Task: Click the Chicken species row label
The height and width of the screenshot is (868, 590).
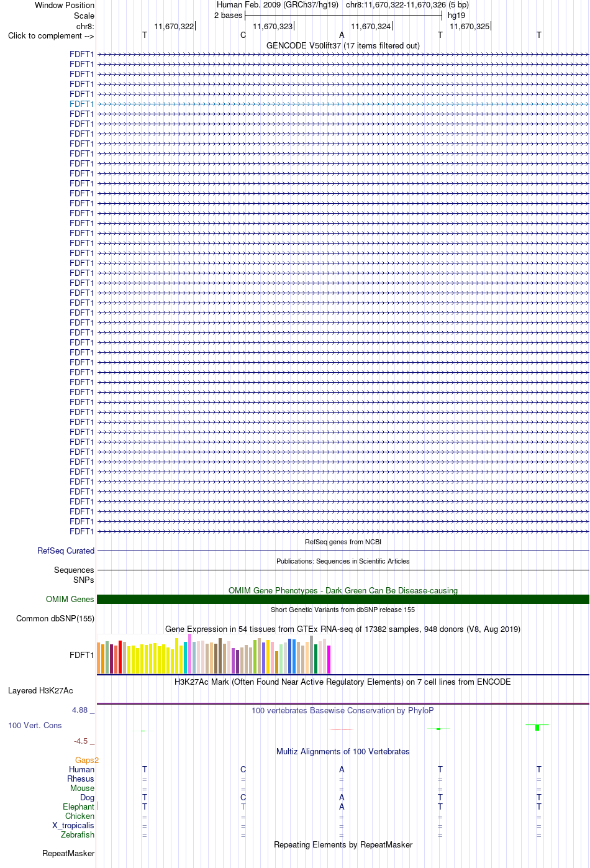Action: [80, 816]
